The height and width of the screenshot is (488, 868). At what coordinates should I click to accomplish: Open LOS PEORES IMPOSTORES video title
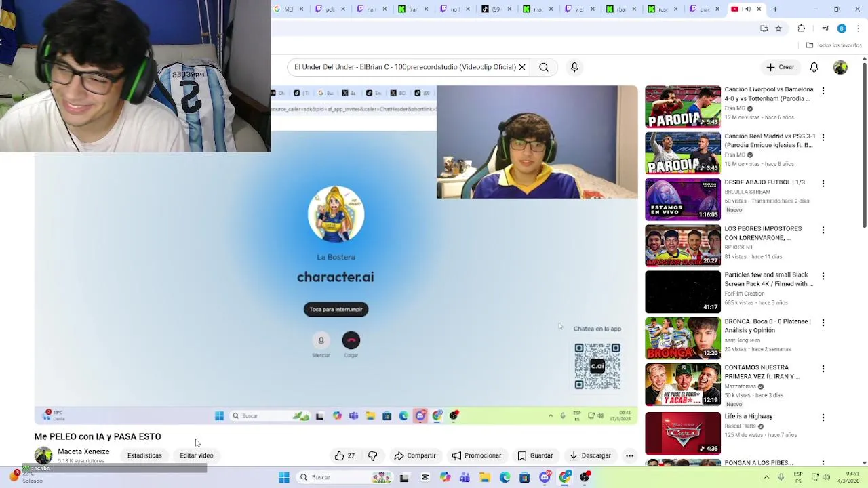click(x=763, y=233)
